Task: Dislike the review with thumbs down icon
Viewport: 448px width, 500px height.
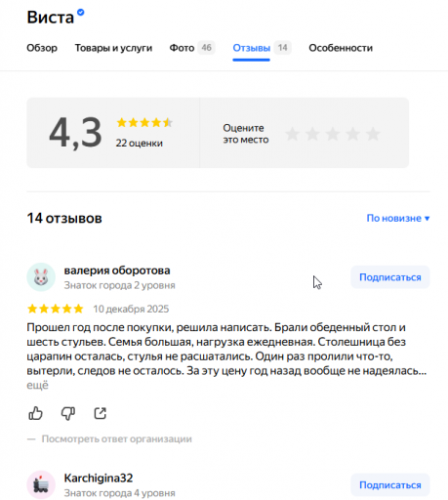Action: click(x=68, y=413)
